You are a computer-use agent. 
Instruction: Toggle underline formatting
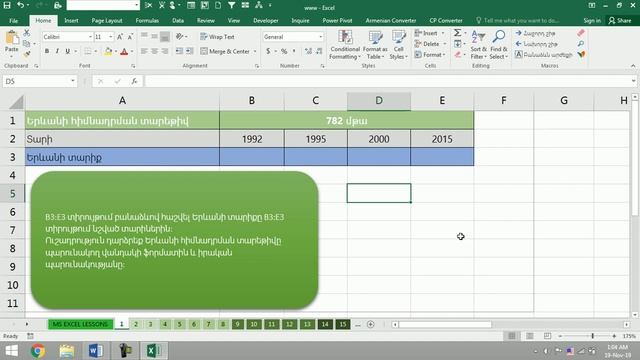click(x=68, y=51)
